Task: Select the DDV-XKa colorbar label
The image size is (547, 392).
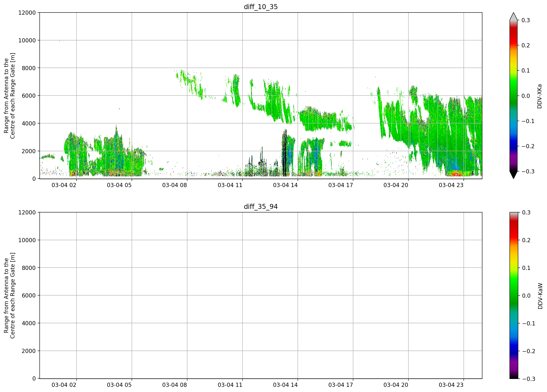Action: tap(539, 96)
